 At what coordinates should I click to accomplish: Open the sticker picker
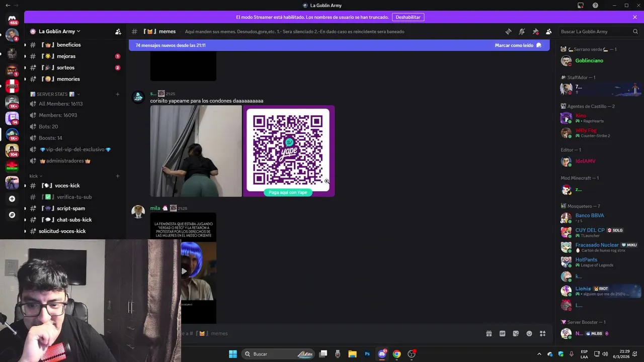[516, 333]
